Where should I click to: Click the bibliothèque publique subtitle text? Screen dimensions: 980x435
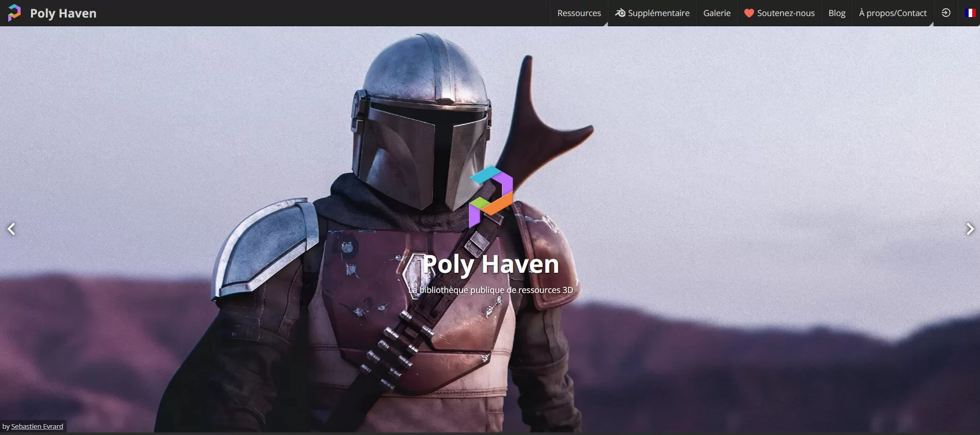491,290
